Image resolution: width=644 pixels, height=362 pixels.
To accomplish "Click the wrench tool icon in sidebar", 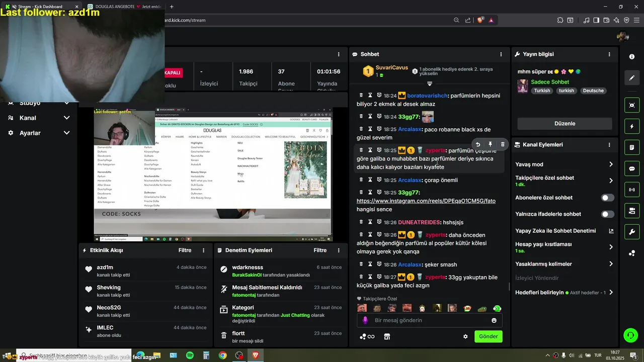I will (x=632, y=231).
